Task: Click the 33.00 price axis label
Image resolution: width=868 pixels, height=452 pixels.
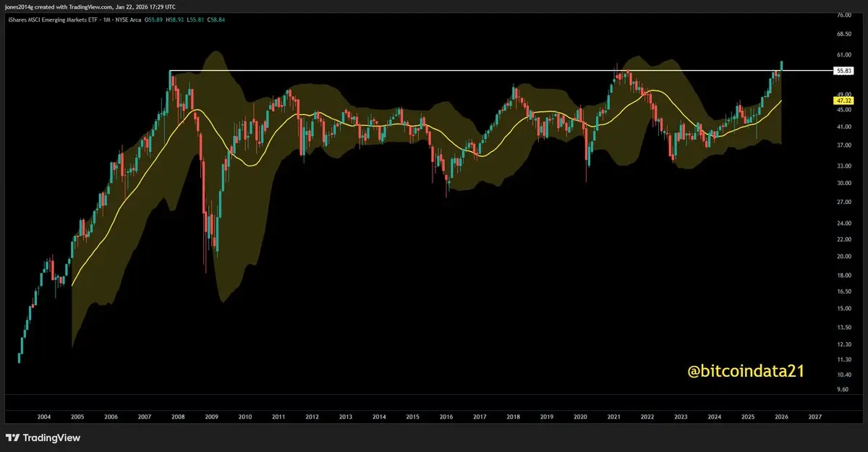Action: (x=843, y=166)
